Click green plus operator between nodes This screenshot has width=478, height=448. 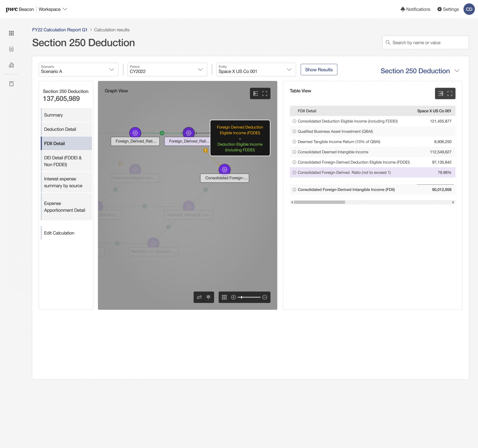pyautogui.click(x=162, y=133)
